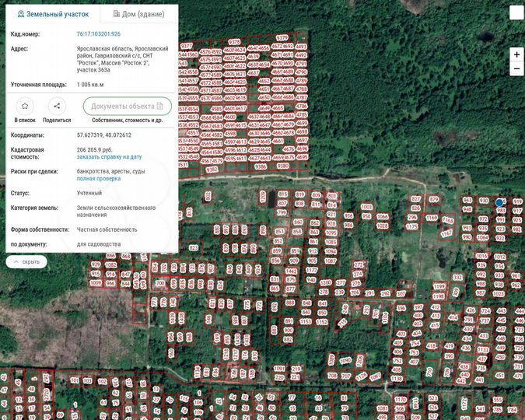Collapse panel with 'скрыть' button
This screenshot has width=525, height=420.
(26, 262)
